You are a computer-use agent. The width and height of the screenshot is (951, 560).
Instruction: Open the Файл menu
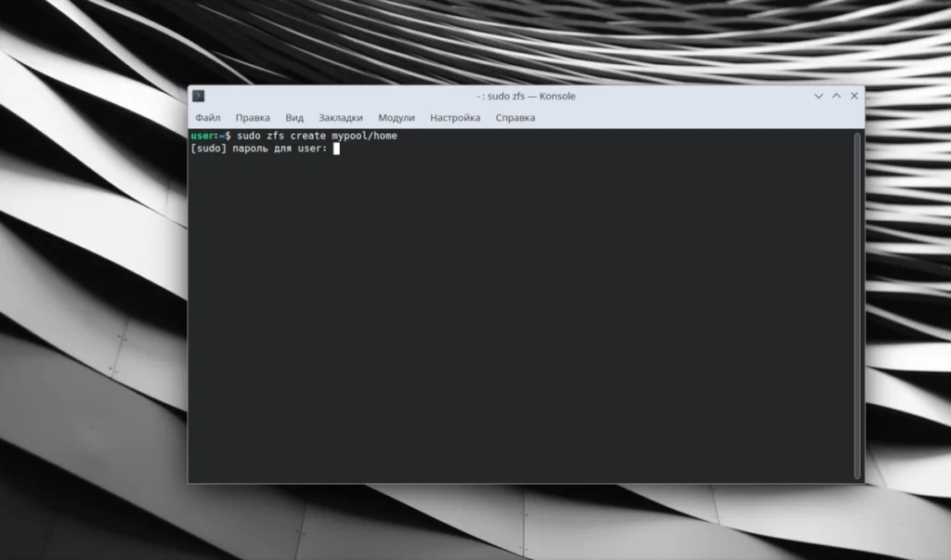pos(207,118)
